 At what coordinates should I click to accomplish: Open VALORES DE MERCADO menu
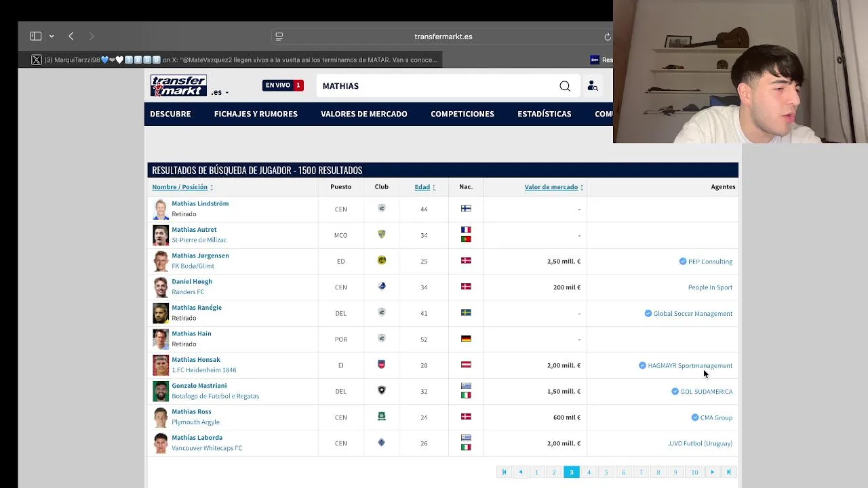tap(364, 114)
